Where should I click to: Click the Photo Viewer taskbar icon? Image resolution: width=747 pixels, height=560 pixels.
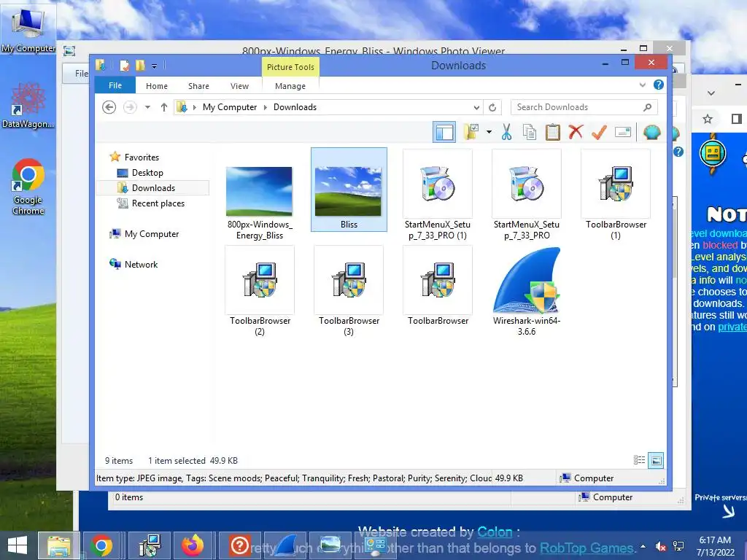pyautogui.click(x=330, y=545)
